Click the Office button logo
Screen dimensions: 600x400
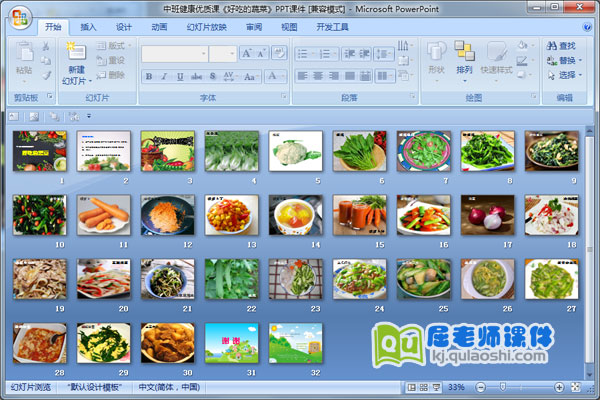[20, 16]
